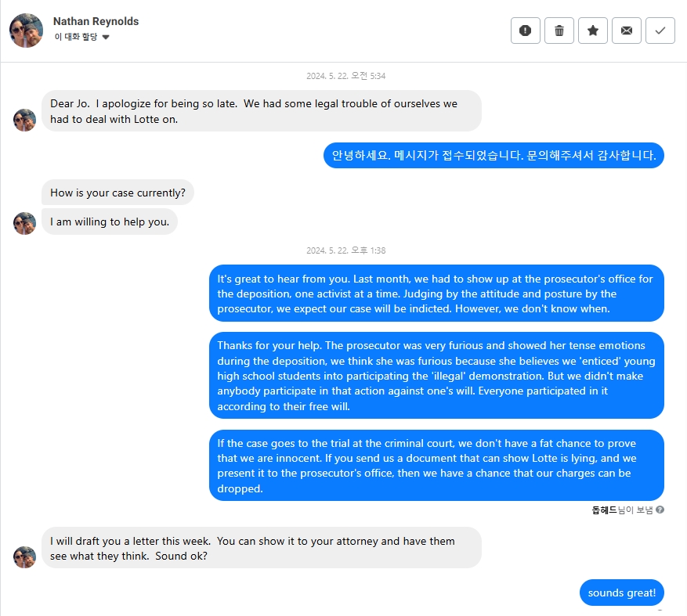Open Nathan Reynolds' header profile picture
The height and width of the screenshot is (616, 687).
[27, 31]
